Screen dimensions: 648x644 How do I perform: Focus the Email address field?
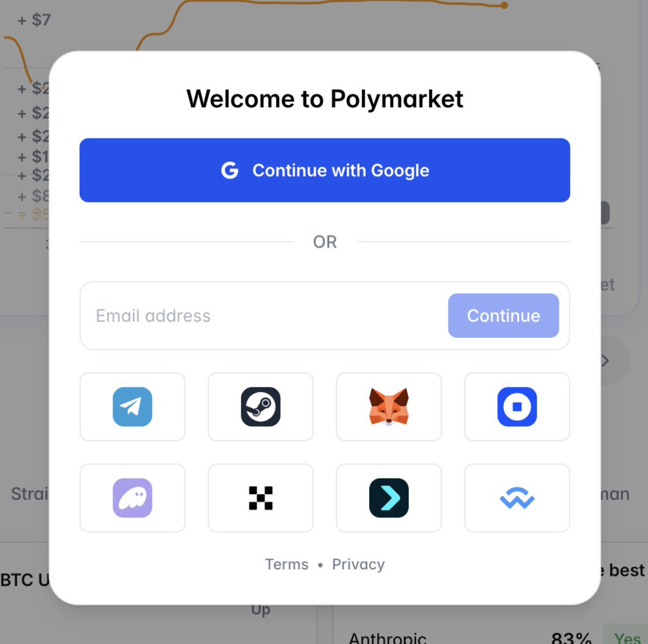pyautogui.click(x=265, y=316)
